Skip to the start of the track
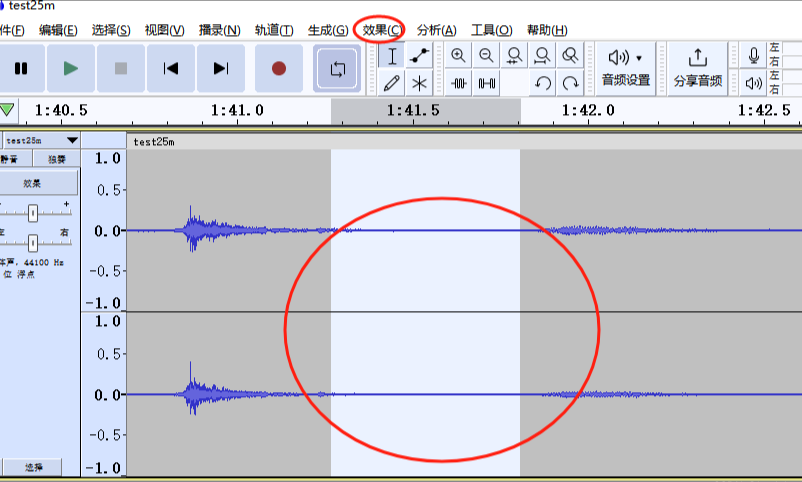This screenshot has width=802, height=482. point(171,69)
